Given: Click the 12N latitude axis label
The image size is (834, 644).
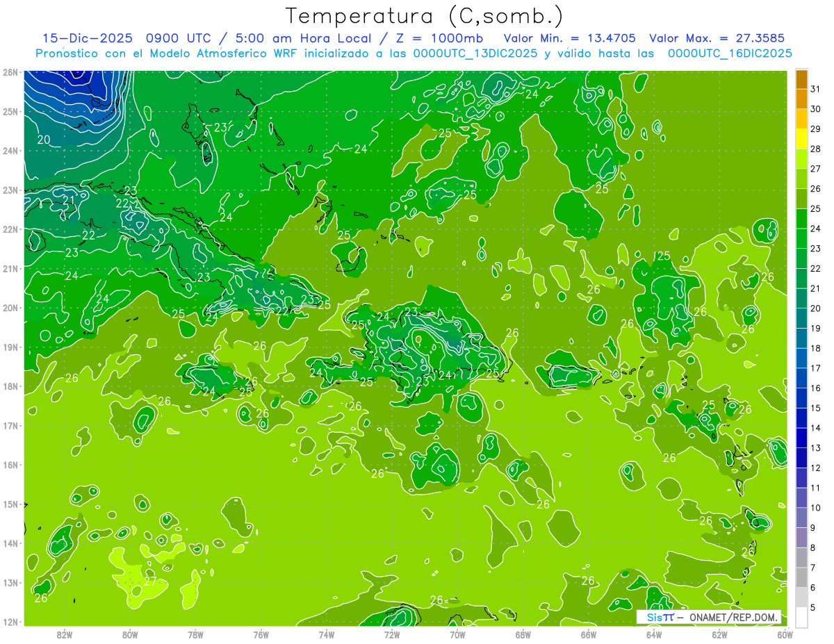Looking at the screenshot, I should coord(10,622).
